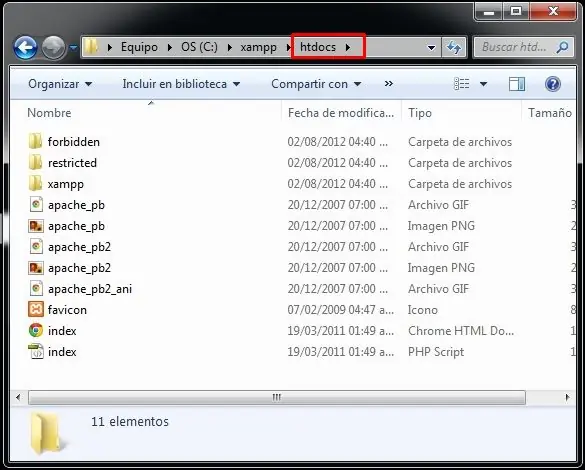Open the view options dropdown arrow

click(483, 84)
